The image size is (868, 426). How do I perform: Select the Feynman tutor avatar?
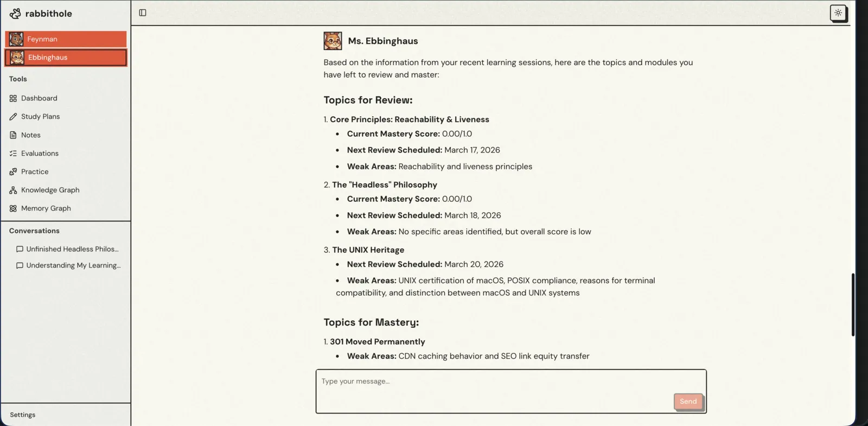coord(16,39)
